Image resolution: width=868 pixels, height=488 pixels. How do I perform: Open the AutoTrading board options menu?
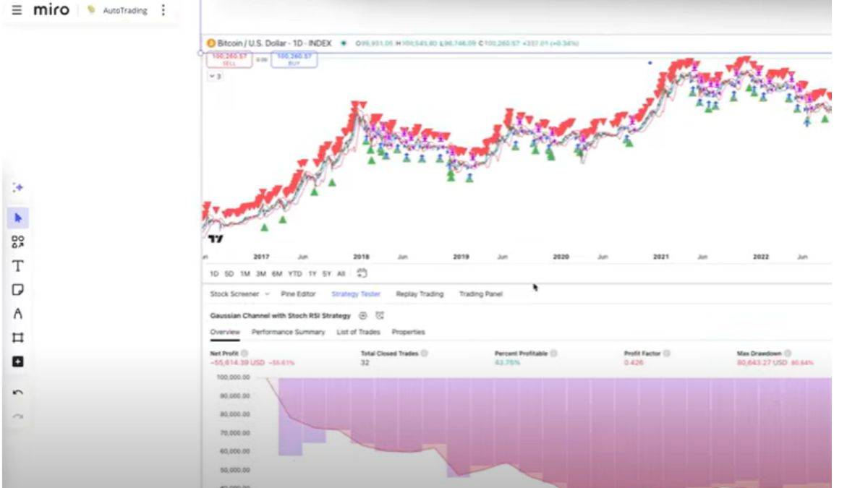(x=163, y=10)
